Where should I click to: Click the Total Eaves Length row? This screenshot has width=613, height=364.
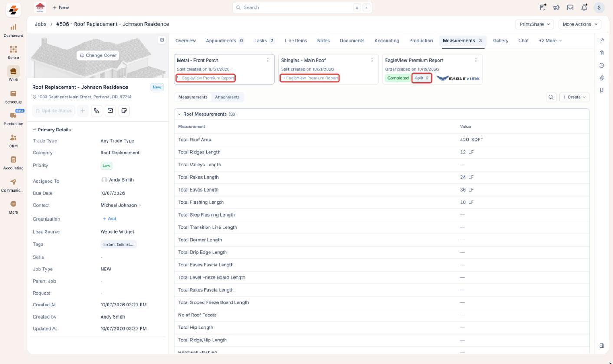click(x=382, y=190)
